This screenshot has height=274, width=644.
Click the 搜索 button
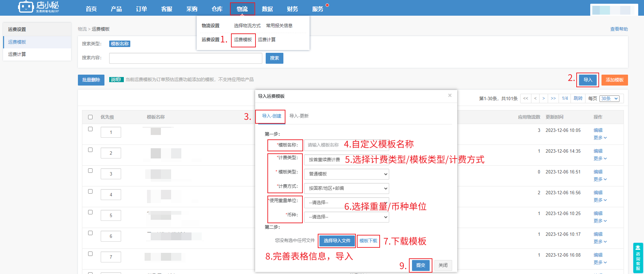point(275,58)
